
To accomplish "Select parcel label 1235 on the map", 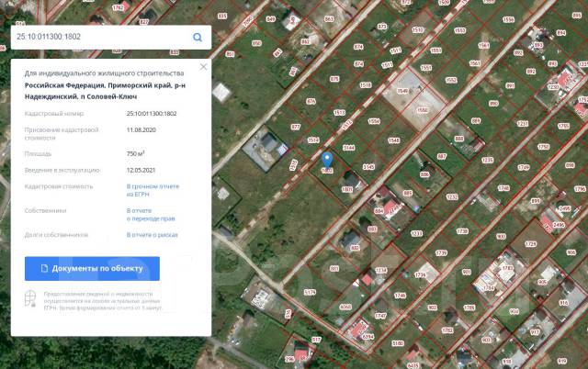I will (487, 160).
